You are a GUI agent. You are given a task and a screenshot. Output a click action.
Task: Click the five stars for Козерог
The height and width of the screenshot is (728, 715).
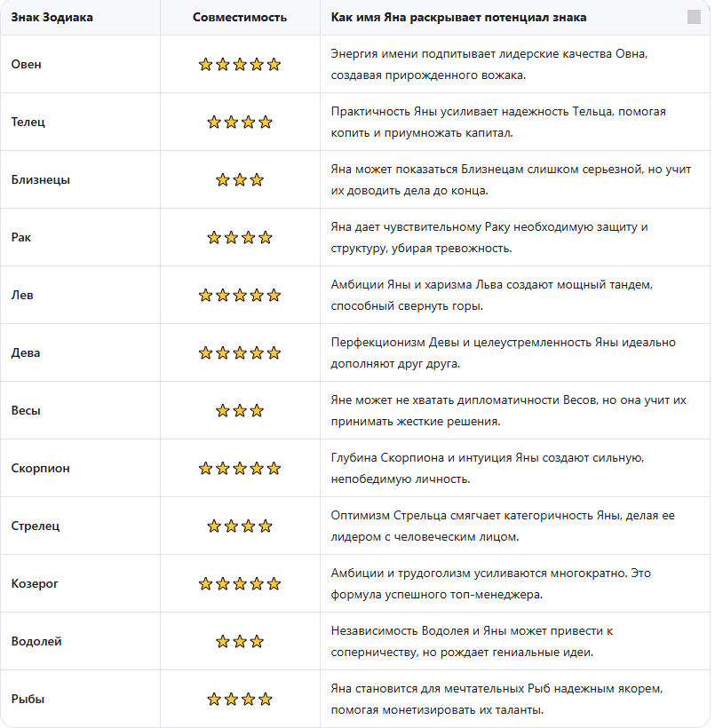[240, 583]
